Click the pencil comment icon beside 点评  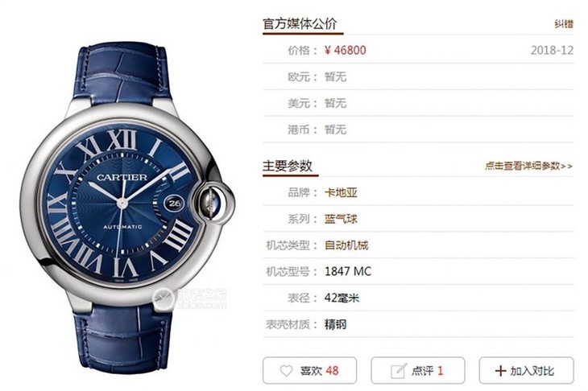[399, 371]
